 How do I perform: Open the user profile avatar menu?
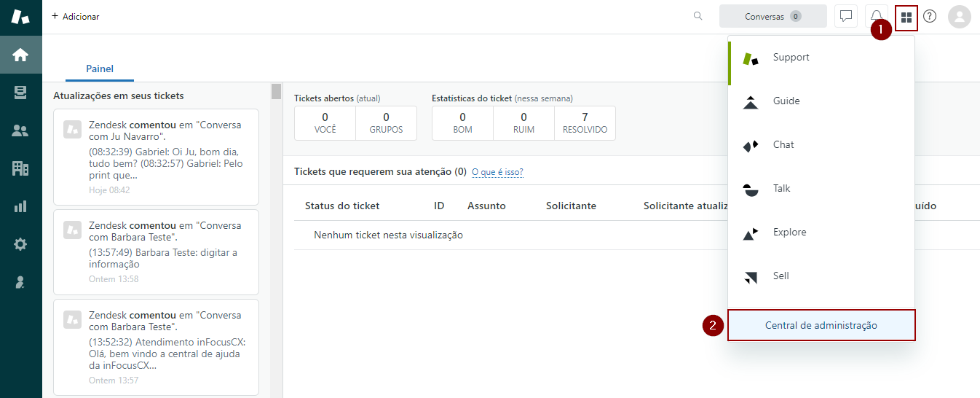coord(959,17)
